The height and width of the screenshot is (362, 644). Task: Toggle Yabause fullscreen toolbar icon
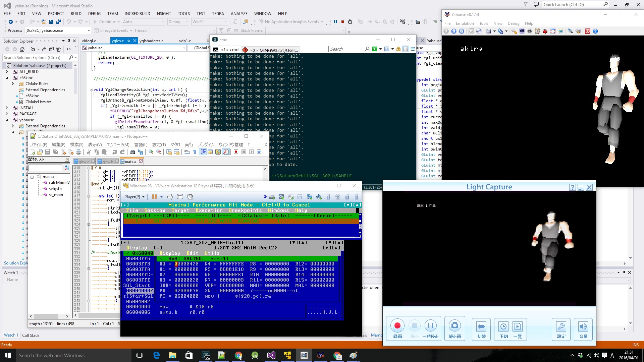click(x=553, y=31)
